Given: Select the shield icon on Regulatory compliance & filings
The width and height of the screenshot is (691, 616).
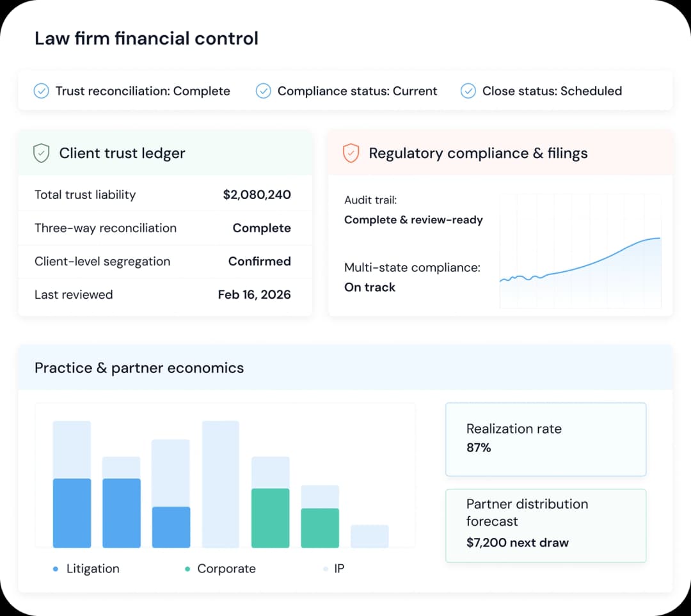Looking at the screenshot, I should tap(351, 153).
